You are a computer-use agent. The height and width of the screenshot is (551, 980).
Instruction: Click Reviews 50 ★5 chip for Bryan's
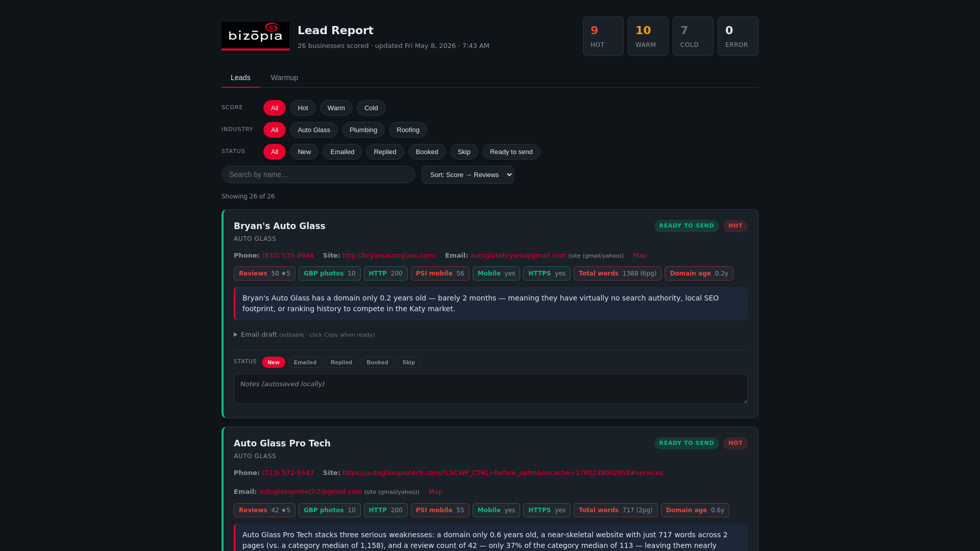click(x=264, y=273)
